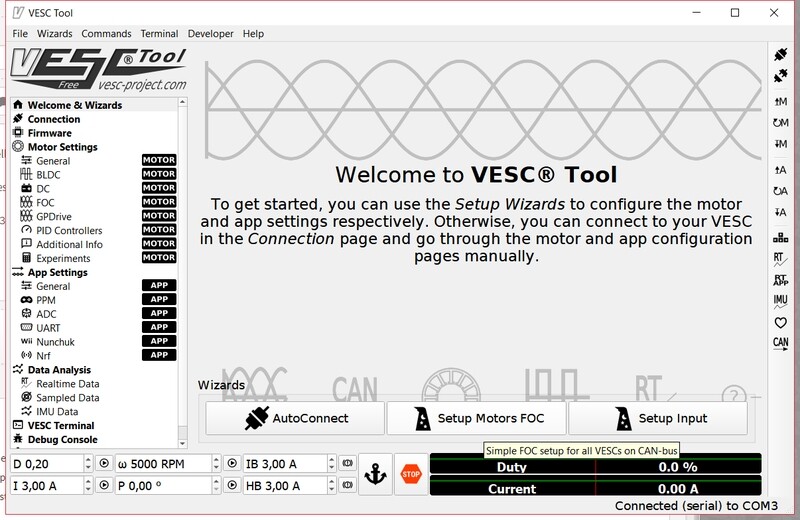Viewport: 800px width, 520px height.
Task: Open Sampled Data page
Action: 94,398
